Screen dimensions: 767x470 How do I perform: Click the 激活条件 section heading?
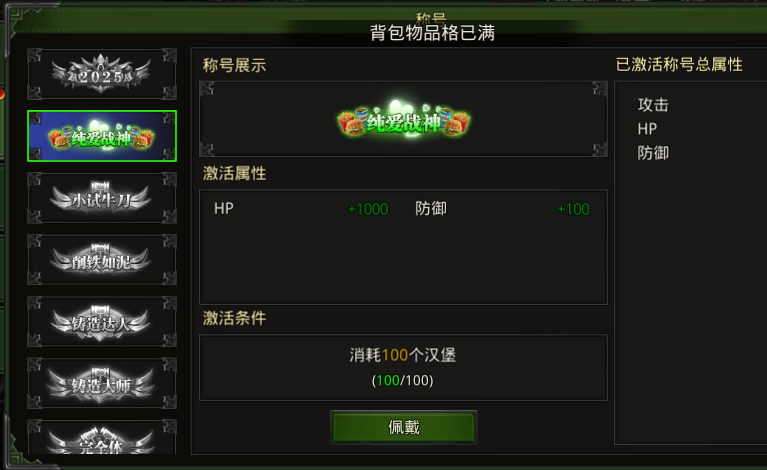234,318
